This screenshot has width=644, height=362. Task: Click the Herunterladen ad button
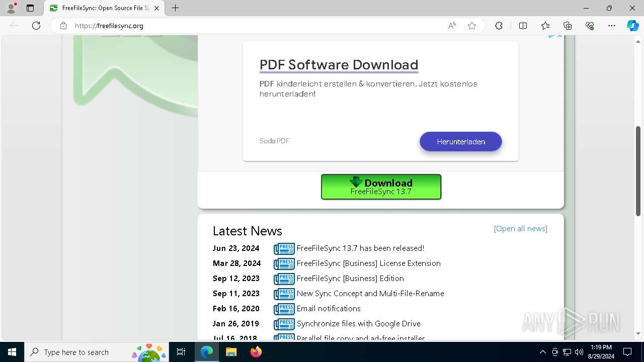click(x=461, y=142)
